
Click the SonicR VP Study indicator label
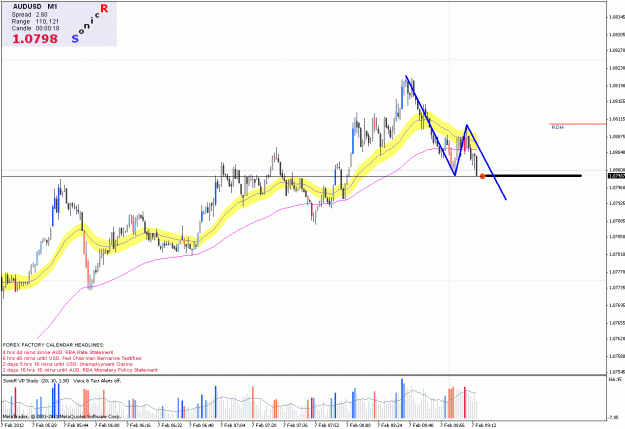(36, 381)
